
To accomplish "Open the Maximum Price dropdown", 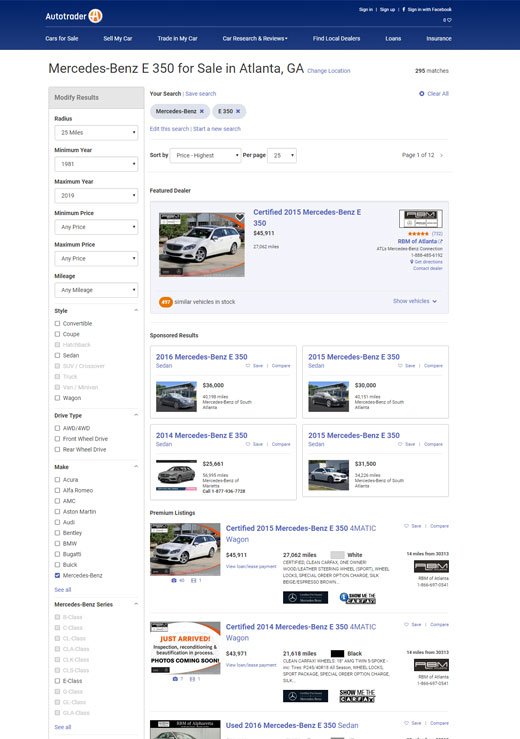I will coord(96,259).
